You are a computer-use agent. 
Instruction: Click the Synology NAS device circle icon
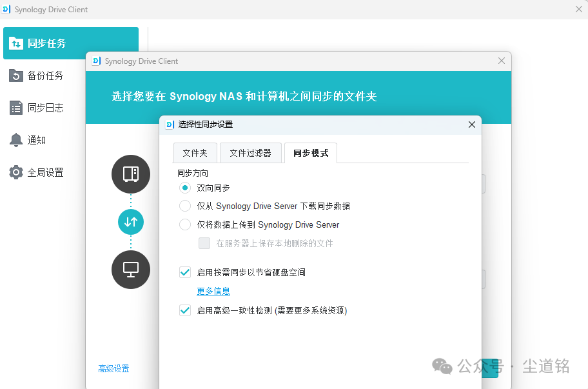click(x=131, y=174)
